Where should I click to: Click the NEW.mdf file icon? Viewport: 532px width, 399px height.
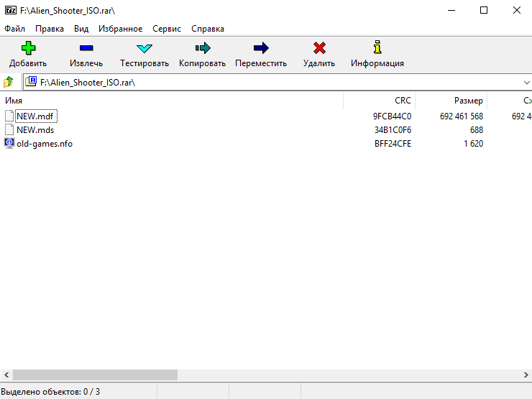pos(9,116)
